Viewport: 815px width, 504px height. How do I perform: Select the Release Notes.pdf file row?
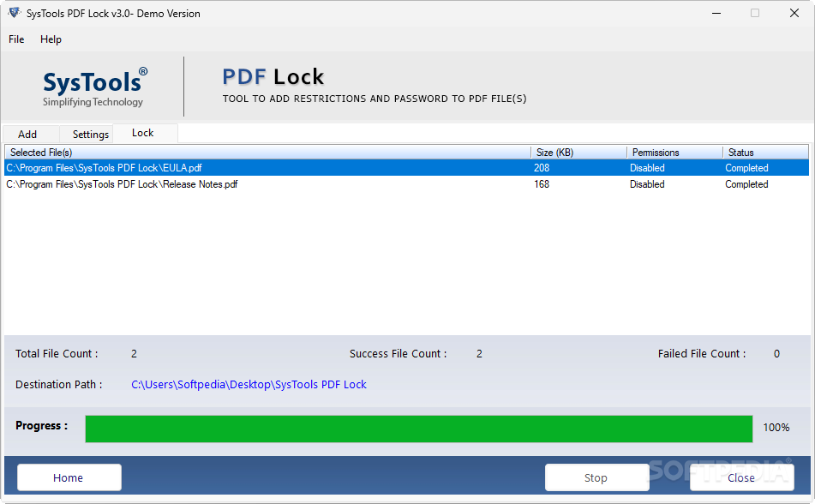click(406, 184)
